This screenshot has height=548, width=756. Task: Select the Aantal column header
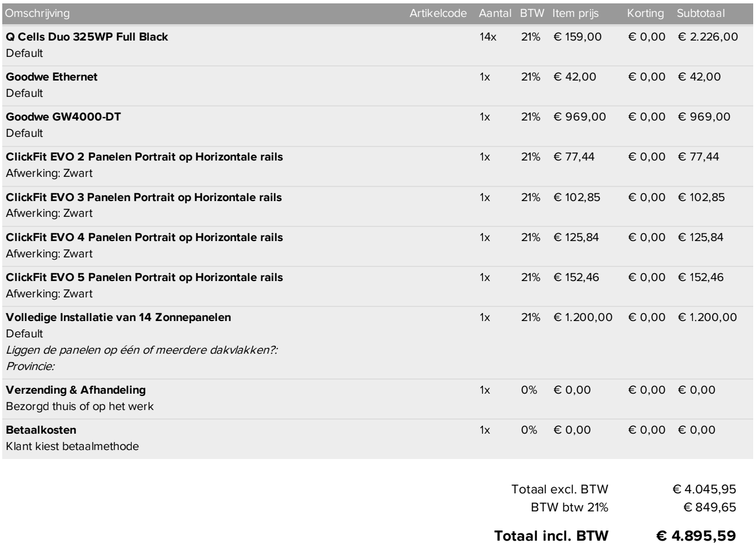[x=495, y=14]
